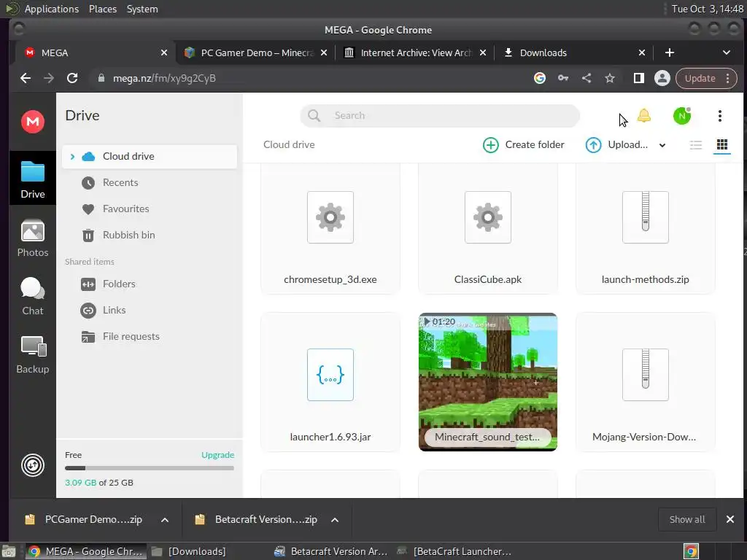Open the Minecraft_sound_test video thumbnail
The image size is (747, 560).
click(x=488, y=382)
